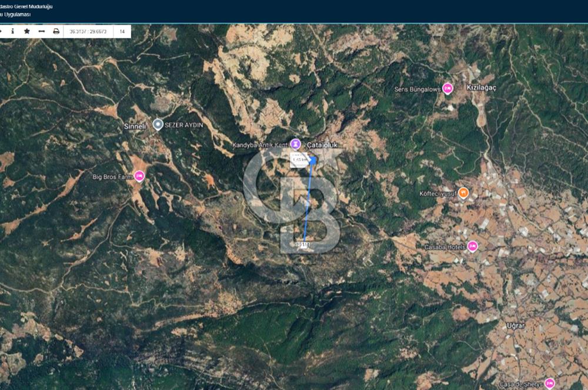Click the distance label on measurement line
This screenshot has height=390, width=588.
point(300,159)
